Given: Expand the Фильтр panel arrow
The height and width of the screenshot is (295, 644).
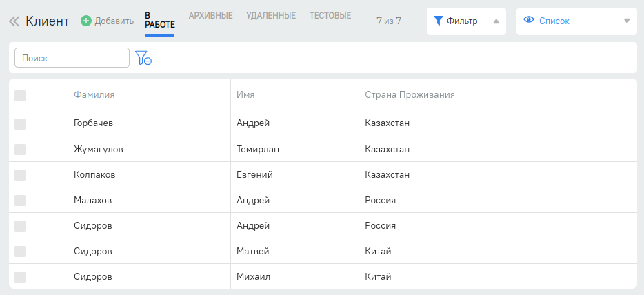Looking at the screenshot, I should 496,21.
